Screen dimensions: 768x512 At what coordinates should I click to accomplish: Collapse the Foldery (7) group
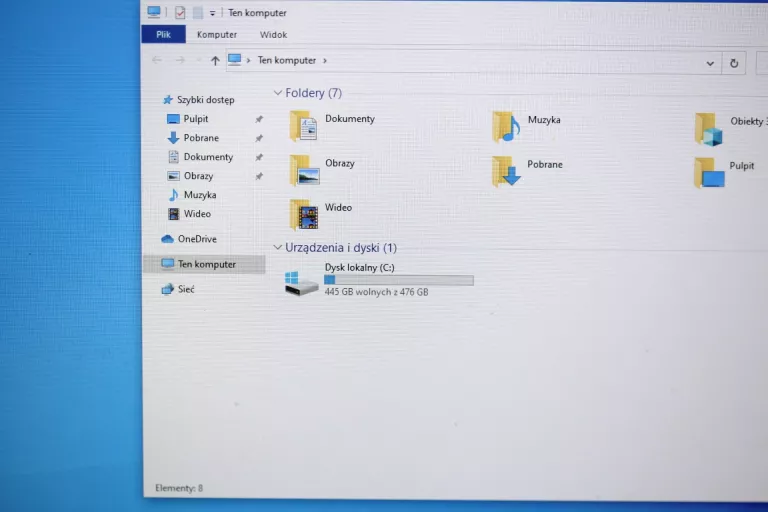click(x=278, y=93)
